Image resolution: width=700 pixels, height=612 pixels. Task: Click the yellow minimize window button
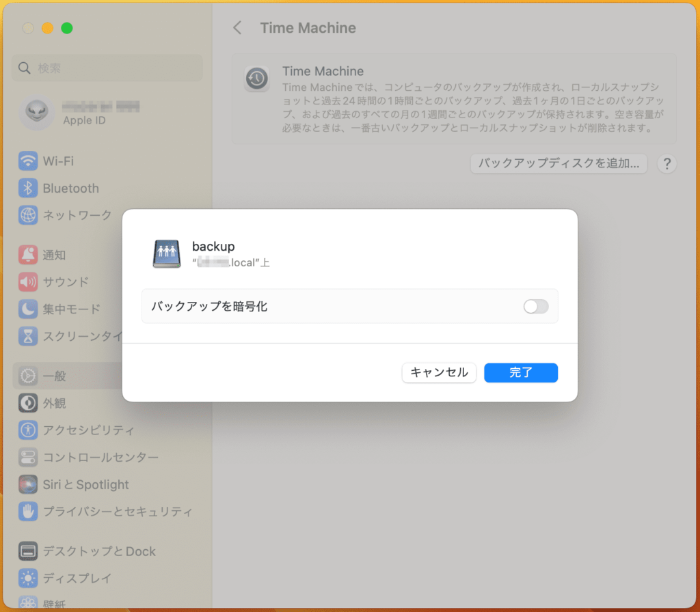(47, 28)
